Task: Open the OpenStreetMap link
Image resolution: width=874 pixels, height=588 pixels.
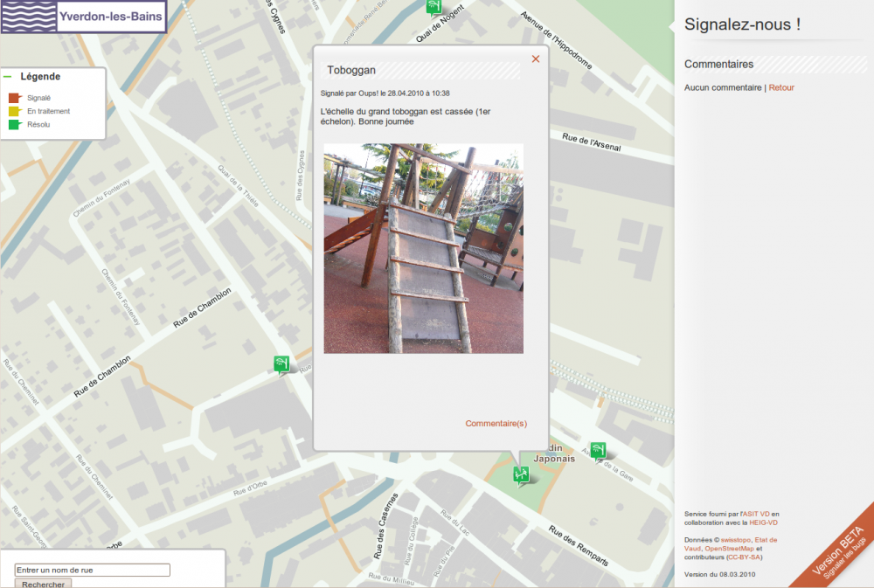Action: pos(729,549)
